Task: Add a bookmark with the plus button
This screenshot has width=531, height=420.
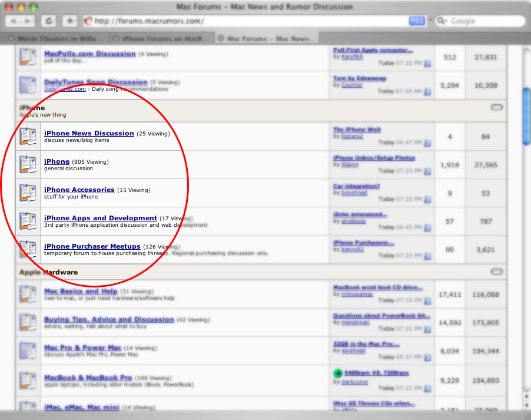Action: 70,21
